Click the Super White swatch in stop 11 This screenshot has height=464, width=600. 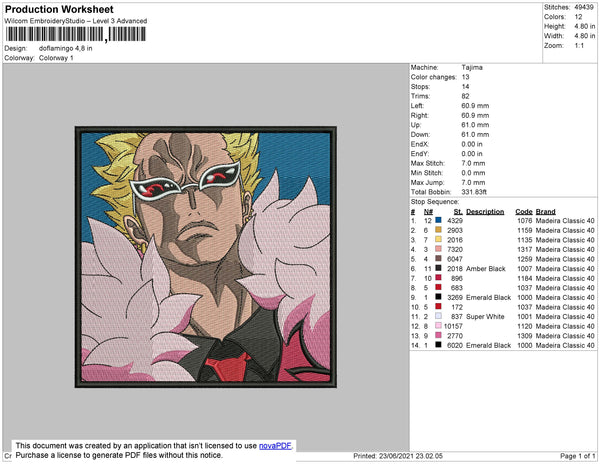(438, 316)
